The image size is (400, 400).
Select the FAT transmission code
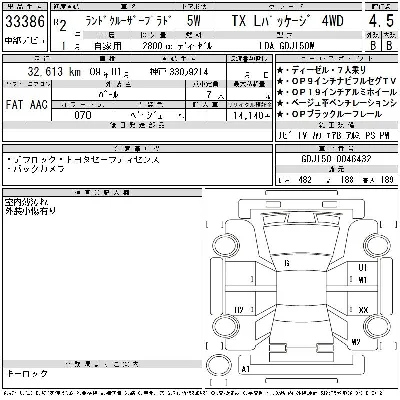click(x=14, y=105)
